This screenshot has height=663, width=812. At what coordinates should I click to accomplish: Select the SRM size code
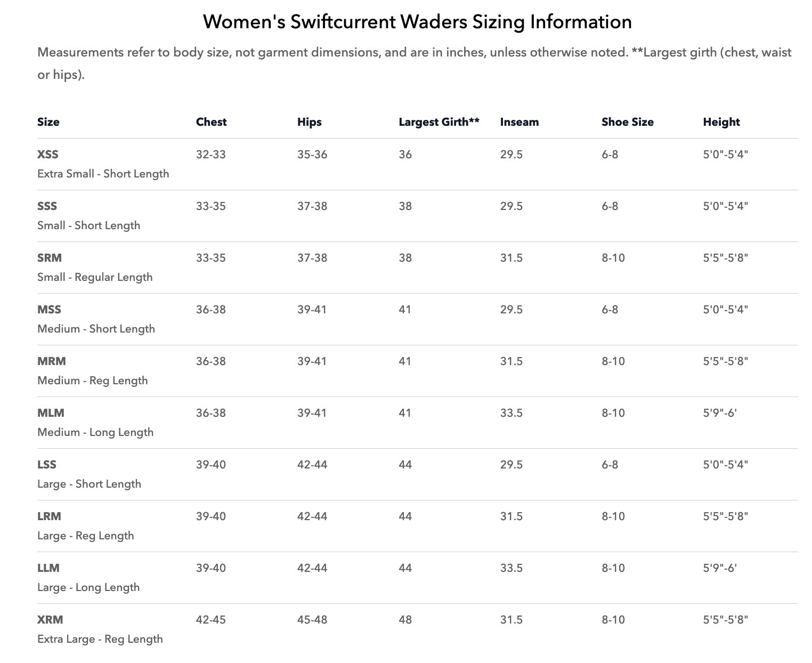click(50, 258)
